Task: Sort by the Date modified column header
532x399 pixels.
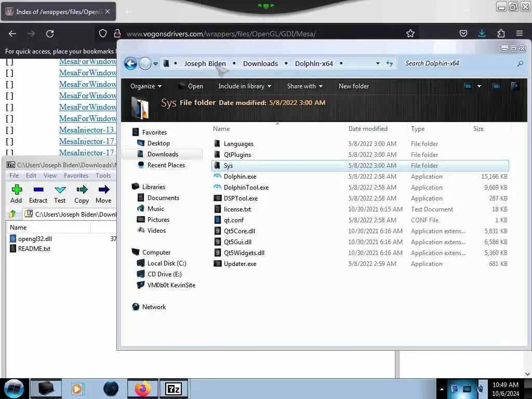Action: click(368, 129)
